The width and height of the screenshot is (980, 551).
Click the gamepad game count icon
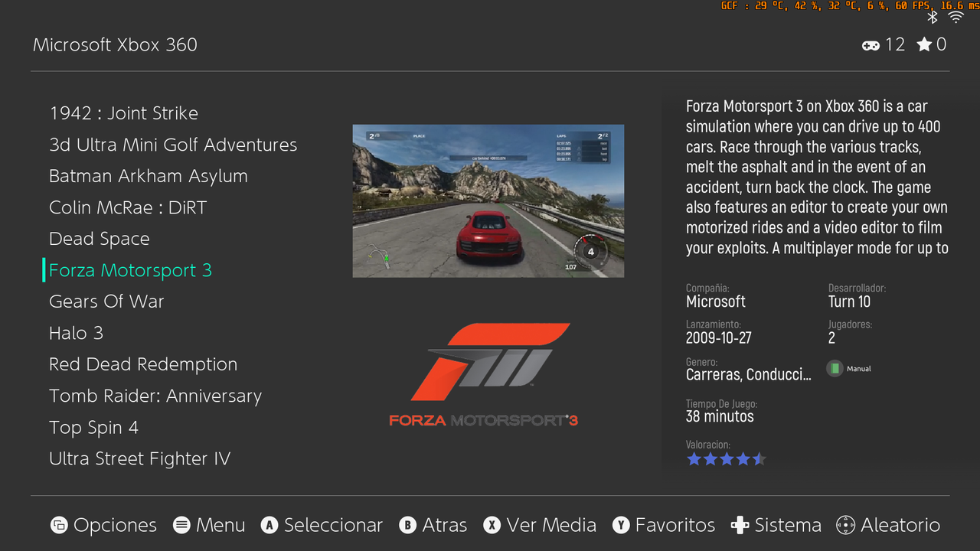pos(871,45)
